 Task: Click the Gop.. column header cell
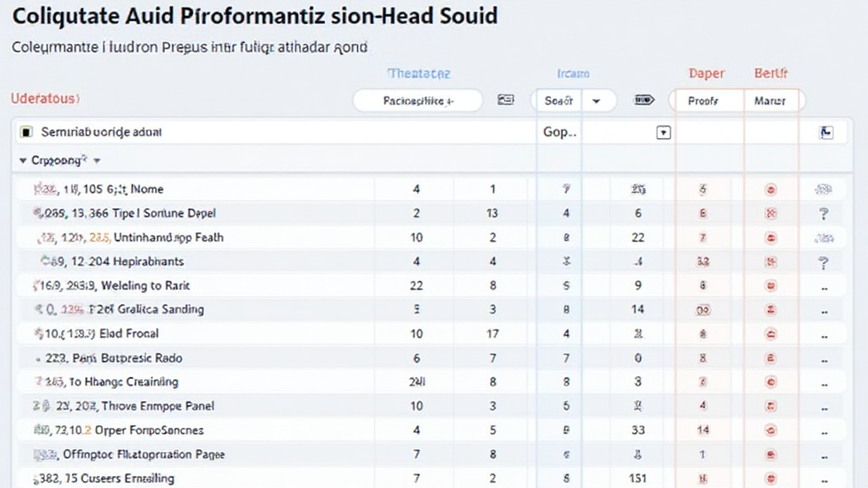(x=559, y=132)
